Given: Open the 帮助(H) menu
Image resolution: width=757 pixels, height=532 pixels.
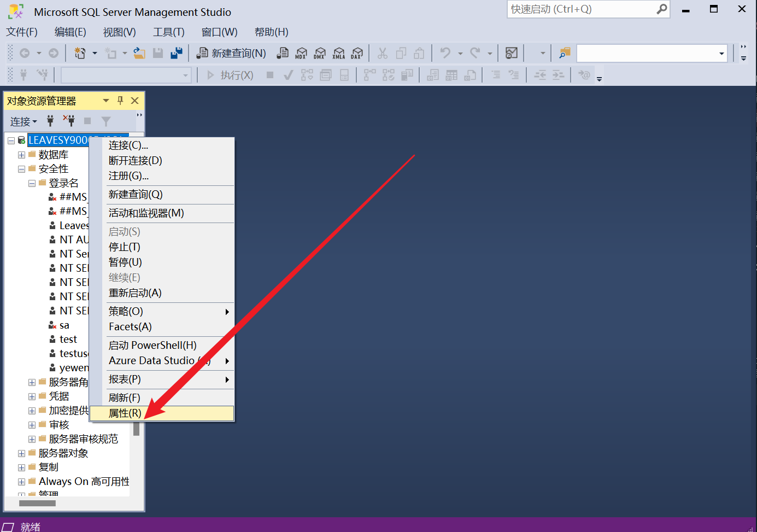Looking at the screenshot, I should [272, 32].
